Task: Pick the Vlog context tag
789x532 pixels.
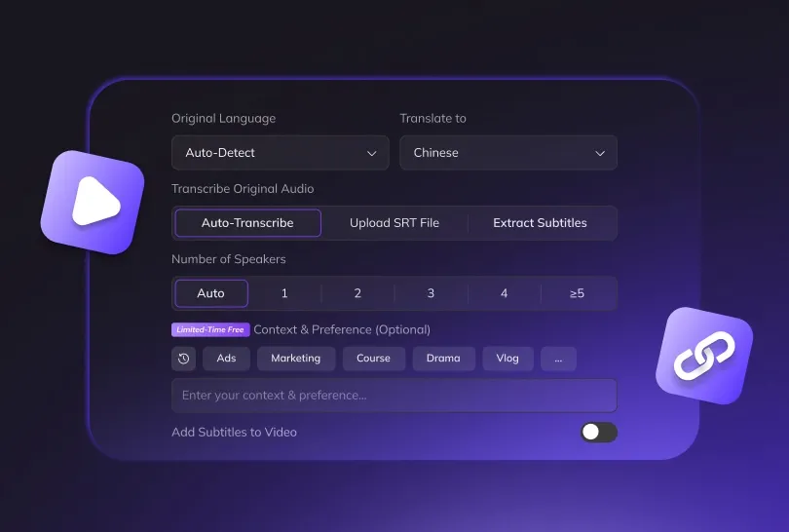Action: 507,359
